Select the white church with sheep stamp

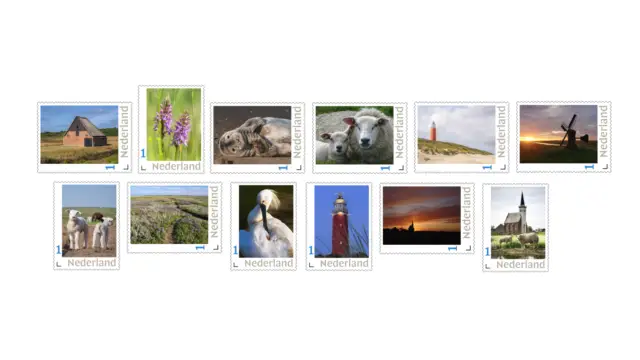click(x=516, y=228)
